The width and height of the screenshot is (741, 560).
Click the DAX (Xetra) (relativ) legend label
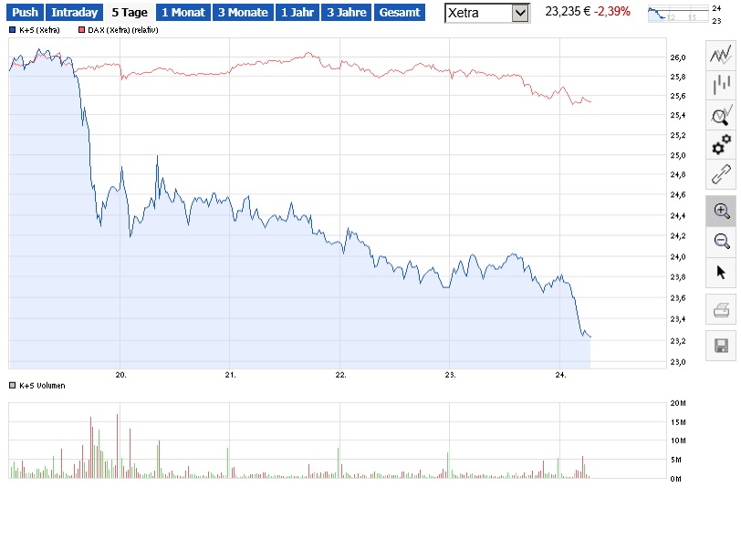(123, 30)
